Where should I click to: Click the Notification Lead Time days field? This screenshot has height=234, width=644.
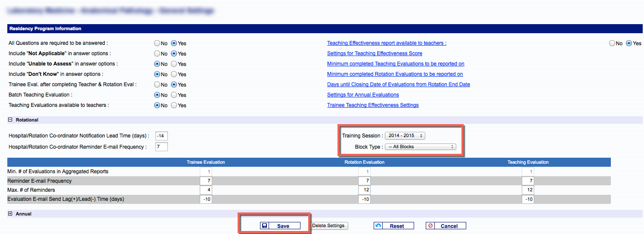tap(161, 136)
